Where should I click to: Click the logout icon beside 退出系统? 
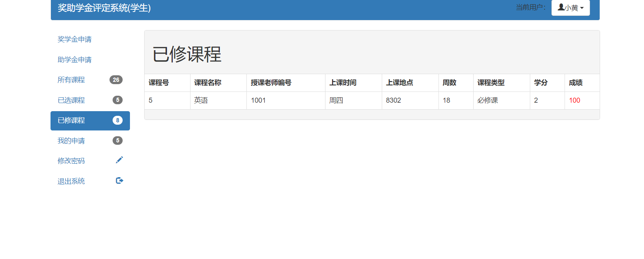click(x=120, y=180)
